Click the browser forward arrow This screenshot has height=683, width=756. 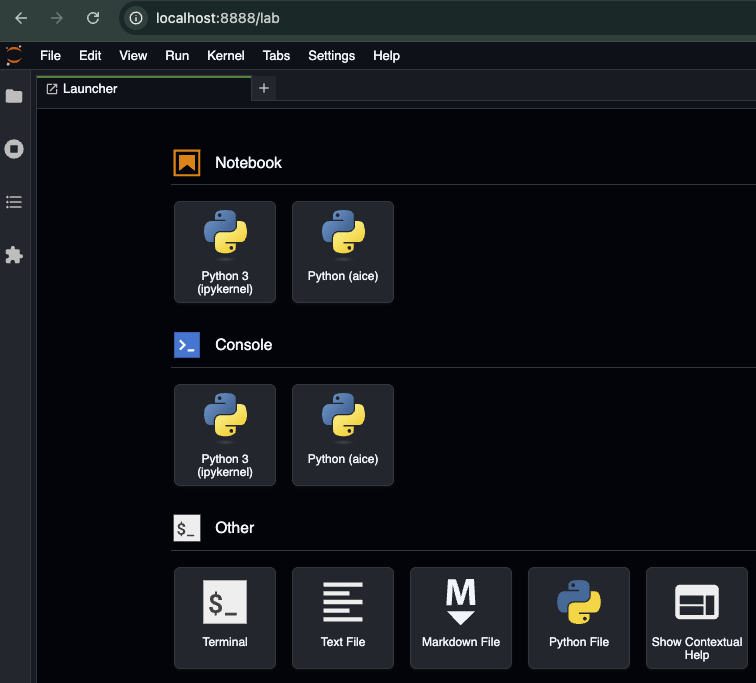pyautogui.click(x=57, y=18)
